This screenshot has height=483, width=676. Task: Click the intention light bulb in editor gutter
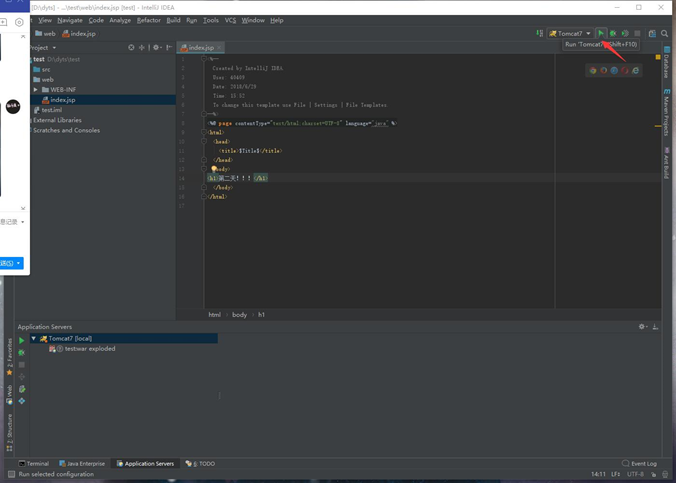coord(214,169)
